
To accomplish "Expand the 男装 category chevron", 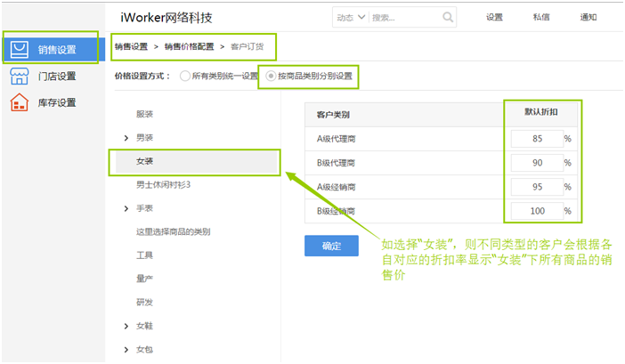I will coord(126,138).
